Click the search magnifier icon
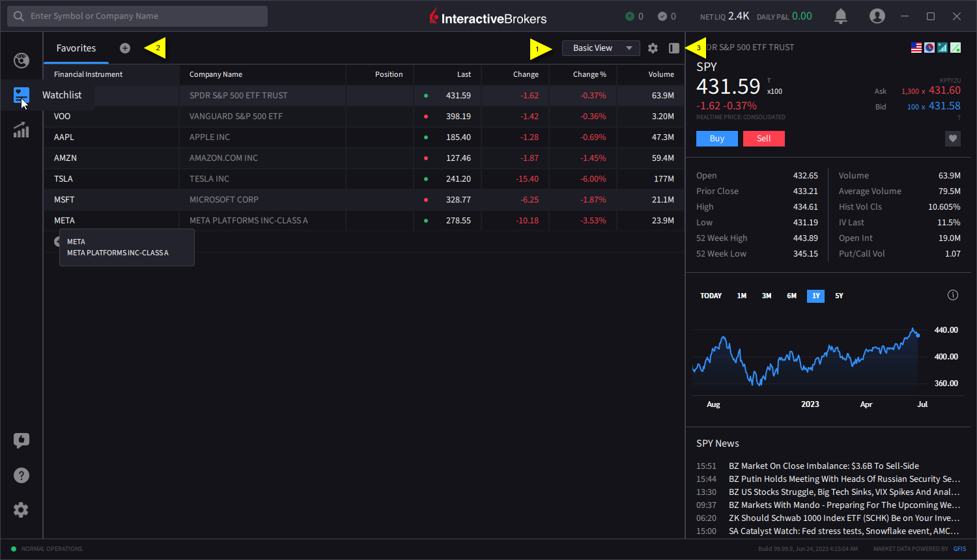The height and width of the screenshot is (560, 977). pyautogui.click(x=19, y=16)
